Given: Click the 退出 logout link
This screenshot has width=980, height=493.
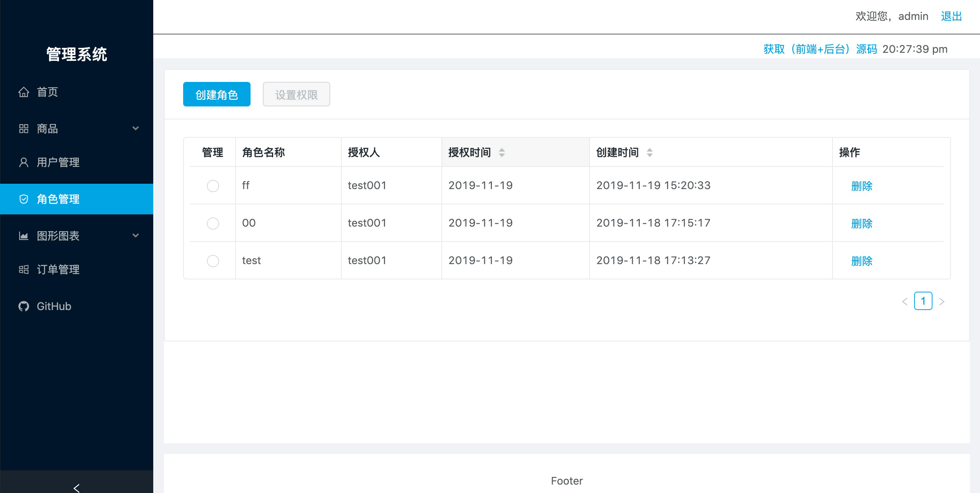Looking at the screenshot, I should pos(951,16).
